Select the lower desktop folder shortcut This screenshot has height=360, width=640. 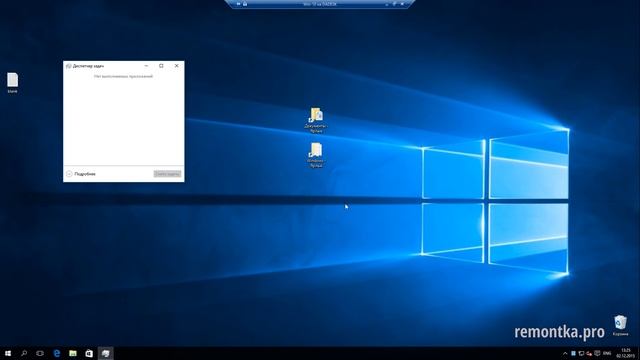(x=316, y=155)
